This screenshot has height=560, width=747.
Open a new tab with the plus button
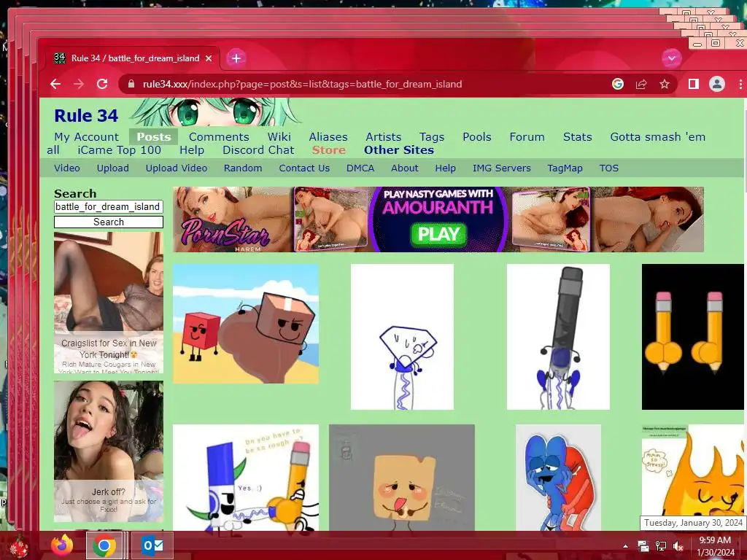(236, 58)
